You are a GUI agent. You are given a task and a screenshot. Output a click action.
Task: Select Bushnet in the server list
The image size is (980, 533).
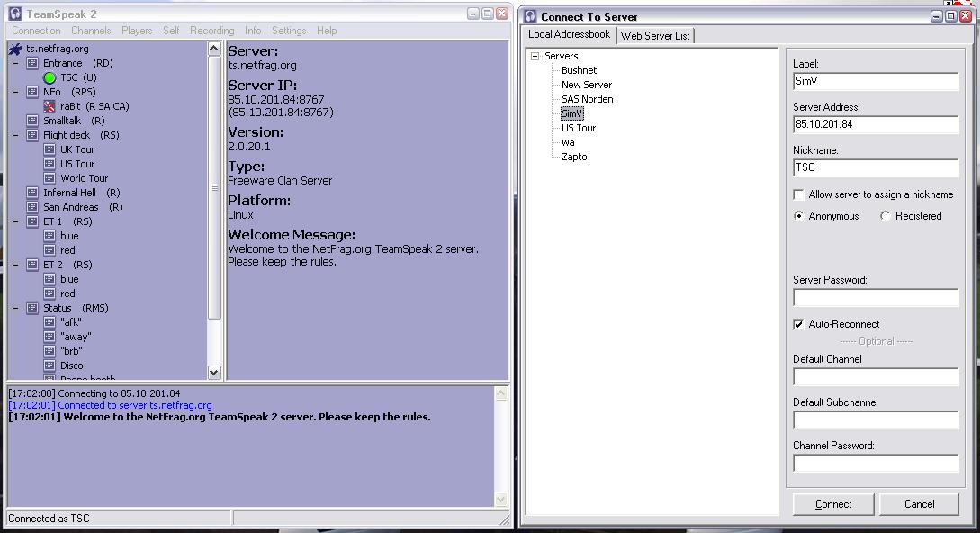tap(579, 71)
